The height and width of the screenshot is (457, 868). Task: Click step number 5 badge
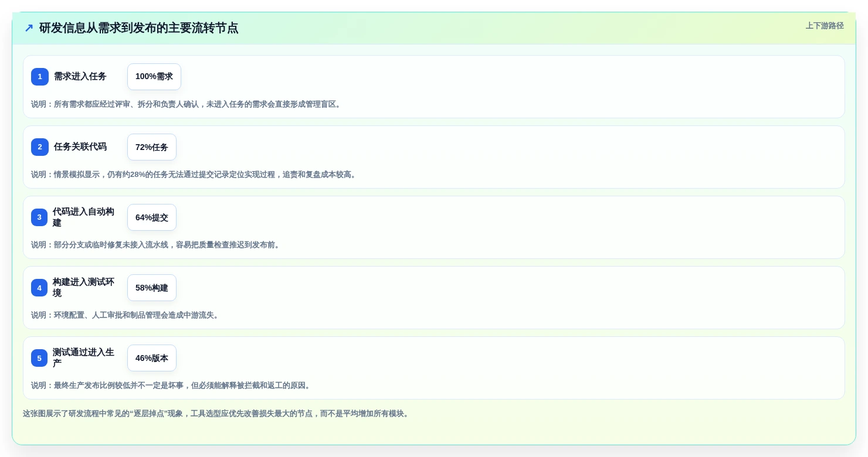point(39,358)
